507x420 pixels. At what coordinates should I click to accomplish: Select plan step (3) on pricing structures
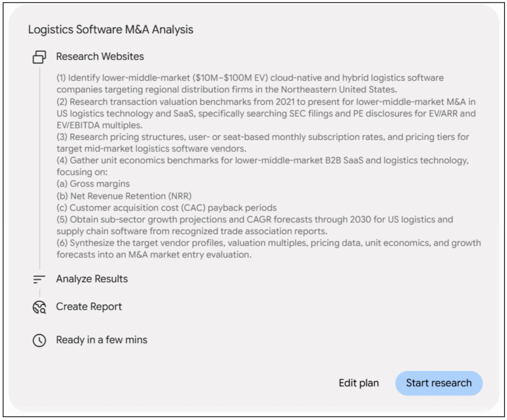(263, 143)
